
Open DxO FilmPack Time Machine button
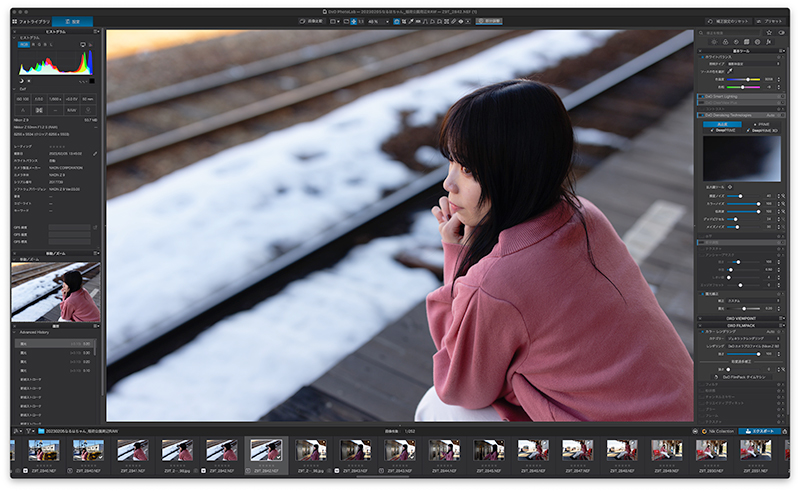pos(741,377)
